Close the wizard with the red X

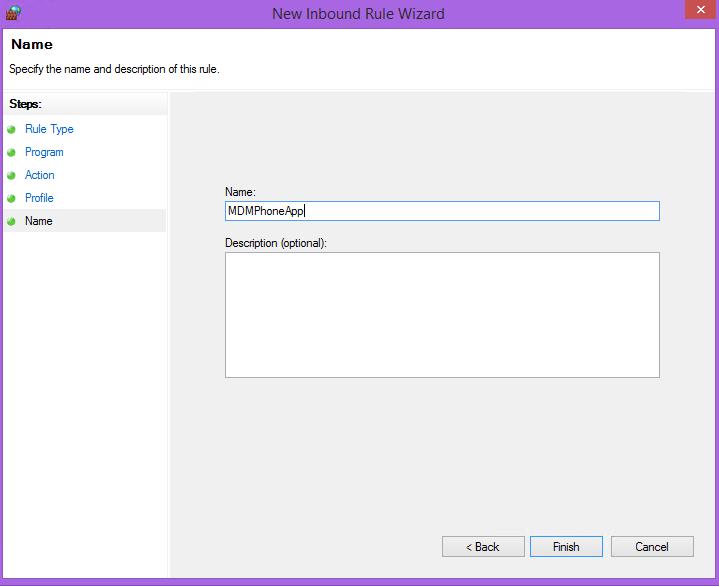tap(701, 10)
